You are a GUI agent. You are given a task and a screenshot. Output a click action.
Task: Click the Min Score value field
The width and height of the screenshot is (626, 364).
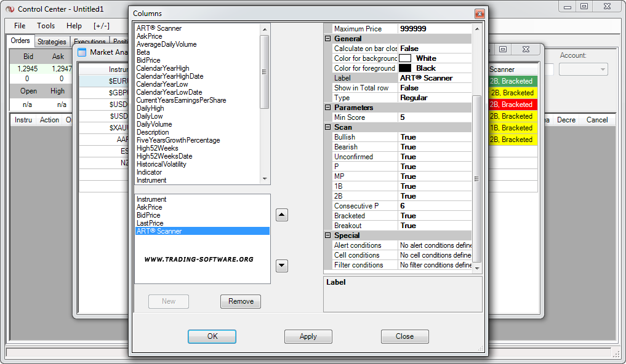point(434,117)
